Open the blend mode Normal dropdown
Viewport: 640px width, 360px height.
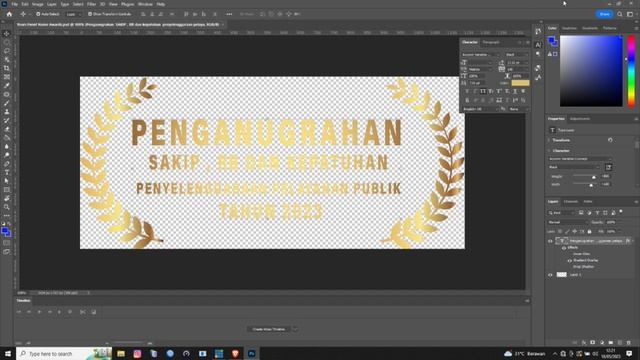[x=568, y=222]
